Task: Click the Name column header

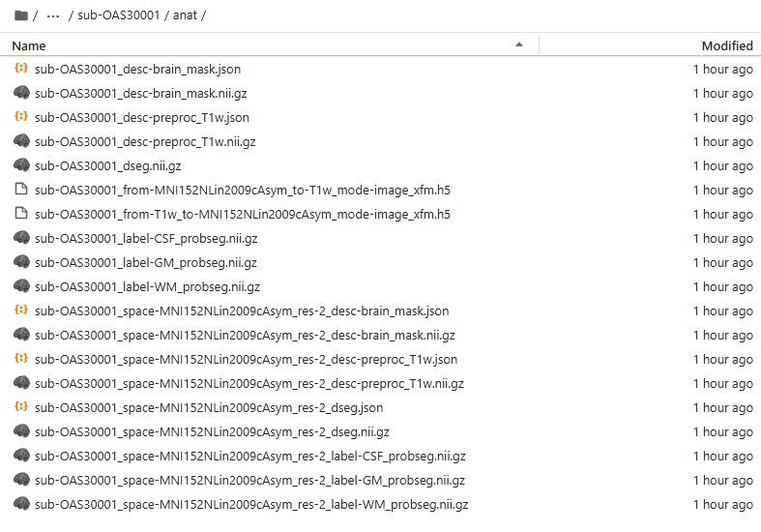Action: (29, 45)
